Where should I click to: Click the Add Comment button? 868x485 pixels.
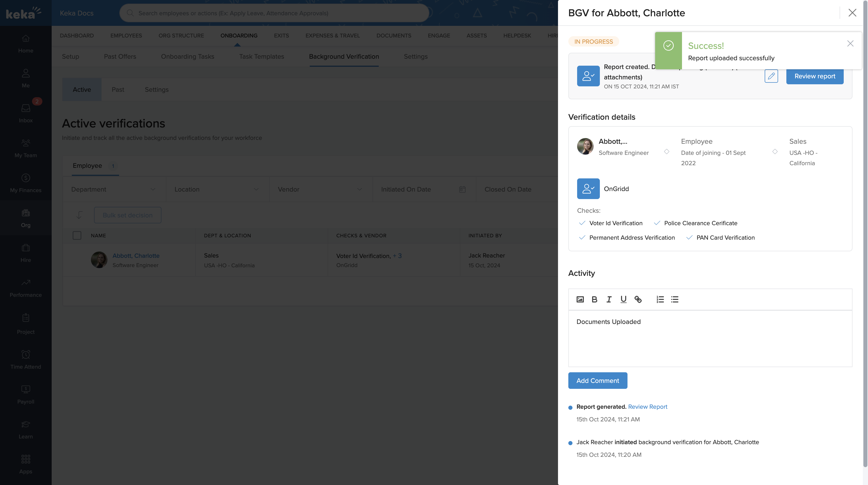598,381
